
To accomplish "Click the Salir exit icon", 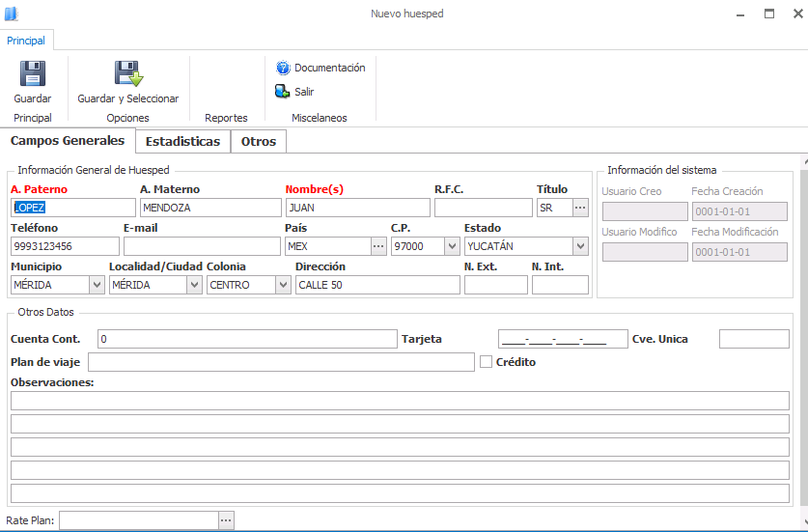I will click(283, 92).
